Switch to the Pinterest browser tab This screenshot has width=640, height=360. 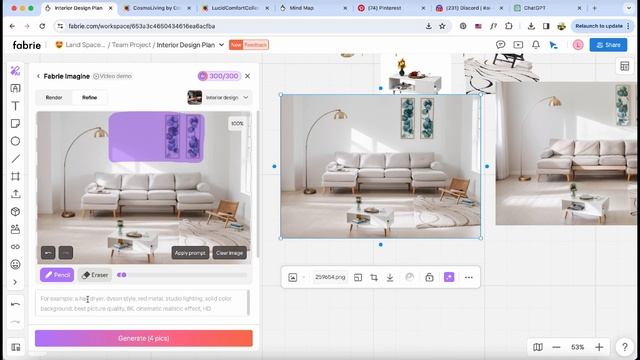pos(391,8)
